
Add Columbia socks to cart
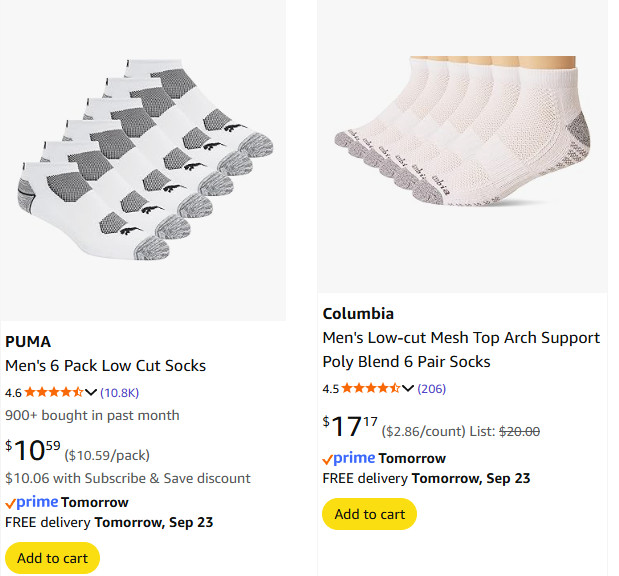click(369, 514)
